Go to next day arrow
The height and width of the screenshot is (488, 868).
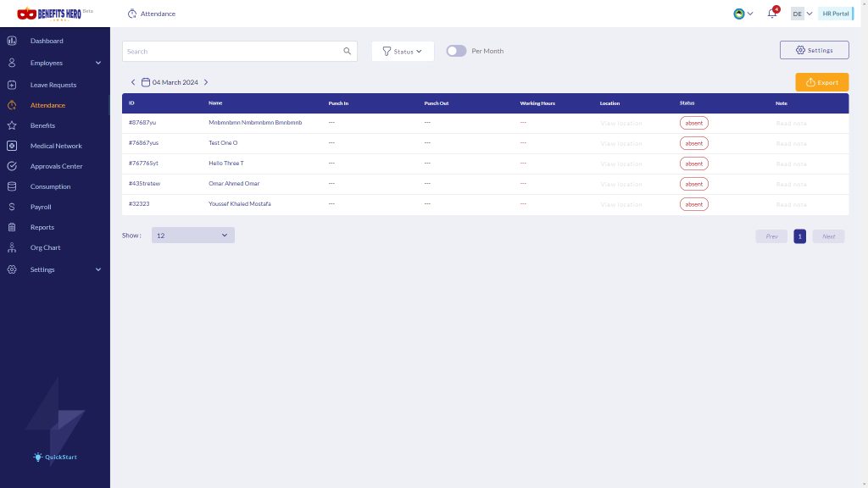[206, 82]
